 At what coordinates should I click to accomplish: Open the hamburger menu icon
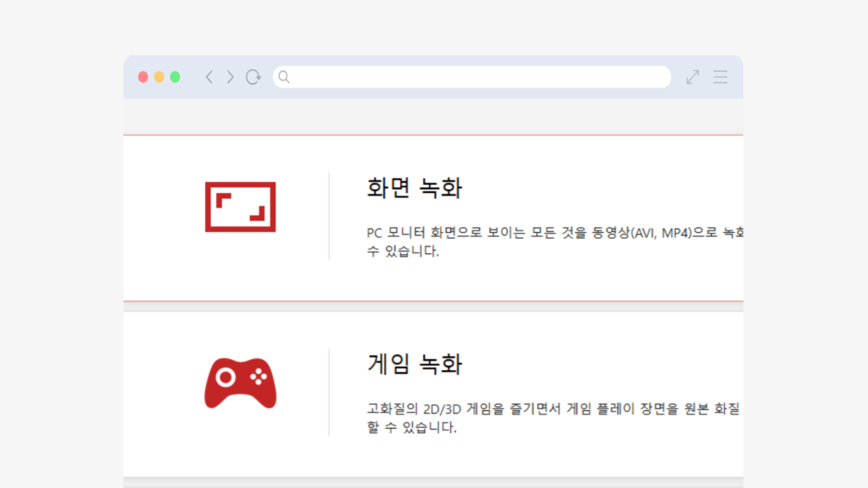click(720, 76)
